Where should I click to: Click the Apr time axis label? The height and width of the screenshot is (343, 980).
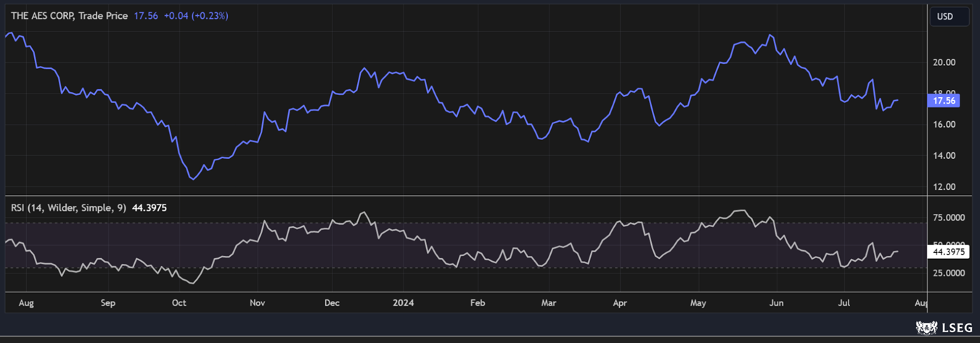coord(620,302)
